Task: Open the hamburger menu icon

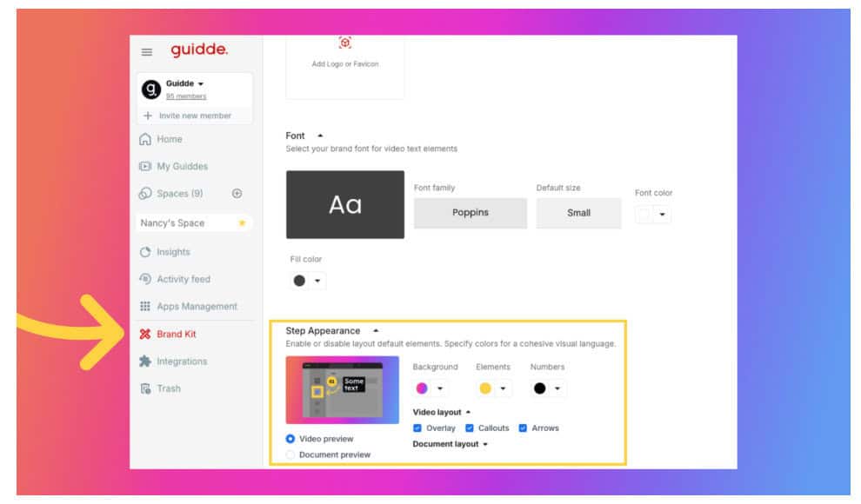Action: [x=147, y=52]
